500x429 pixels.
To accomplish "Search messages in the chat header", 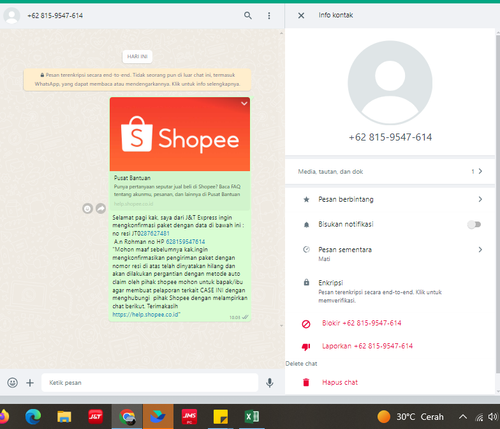I will pyautogui.click(x=248, y=15).
